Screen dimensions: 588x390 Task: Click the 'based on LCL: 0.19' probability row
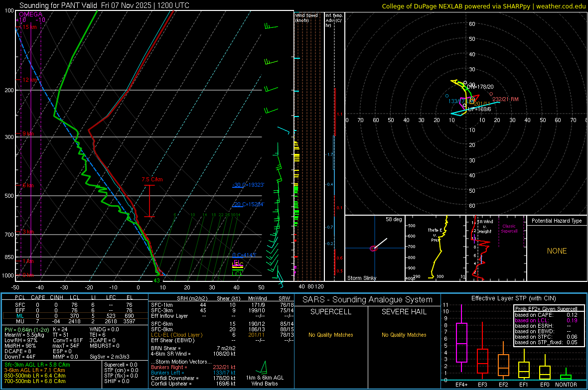pyautogui.click(x=546, y=321)
